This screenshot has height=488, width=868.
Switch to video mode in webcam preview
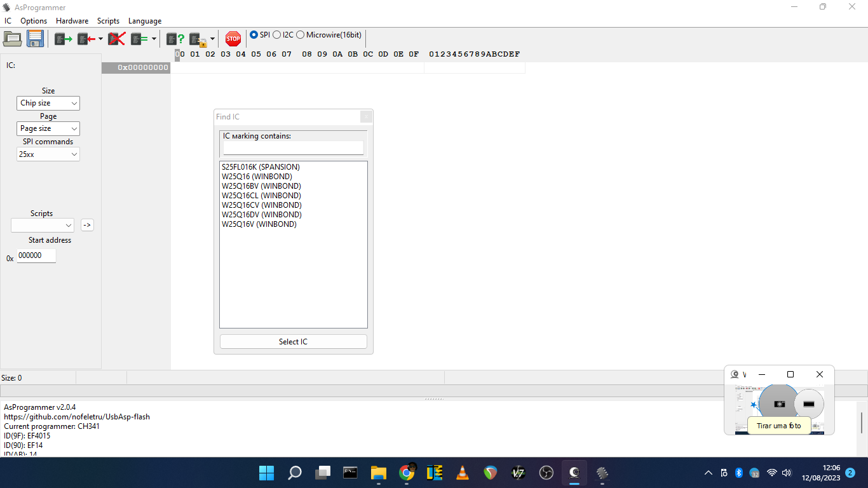pyautogui.click(x=809, y=404)
